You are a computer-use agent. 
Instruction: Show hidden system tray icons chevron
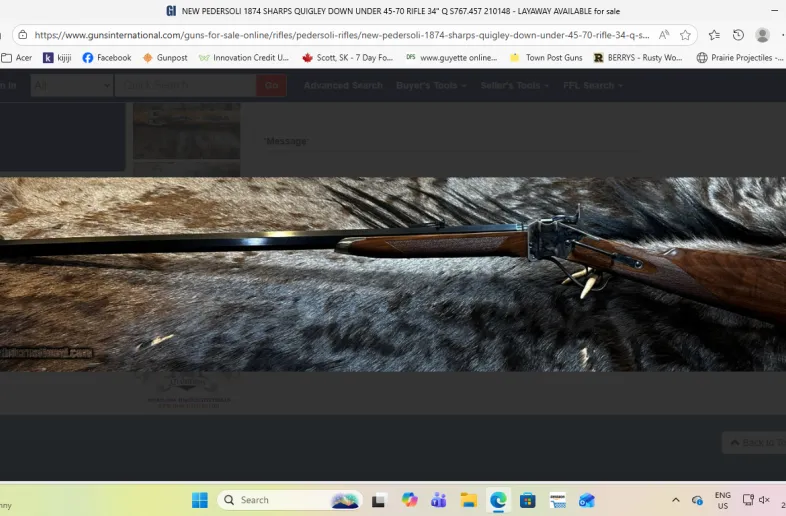pyautogui.click(x=675, y=500)
